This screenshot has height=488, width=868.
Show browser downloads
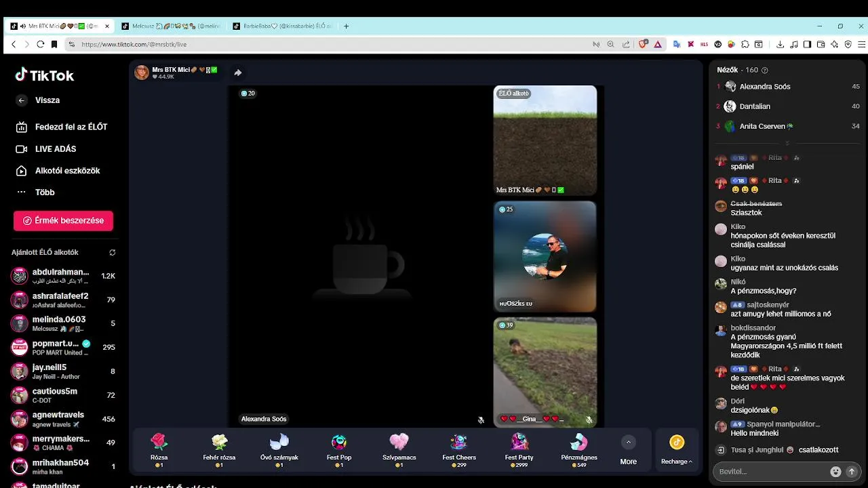point(780,44)
